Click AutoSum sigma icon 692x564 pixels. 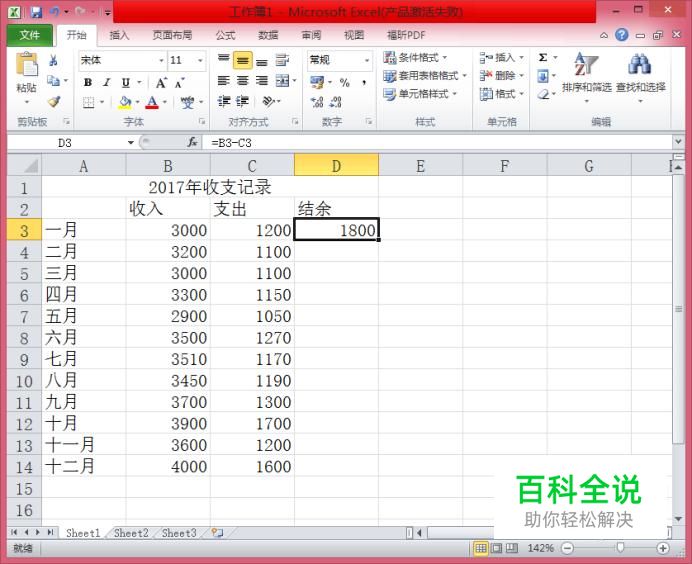pos(543,57)
